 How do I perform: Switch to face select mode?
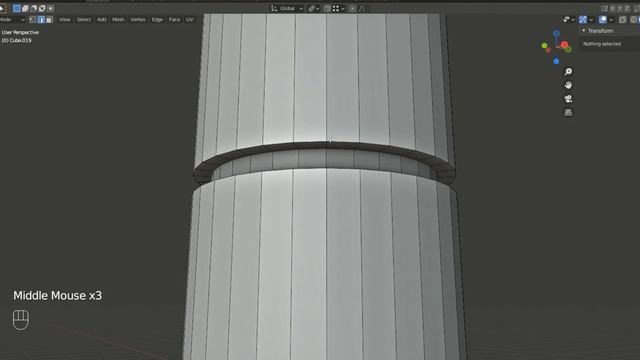click(x=49, y=20)
